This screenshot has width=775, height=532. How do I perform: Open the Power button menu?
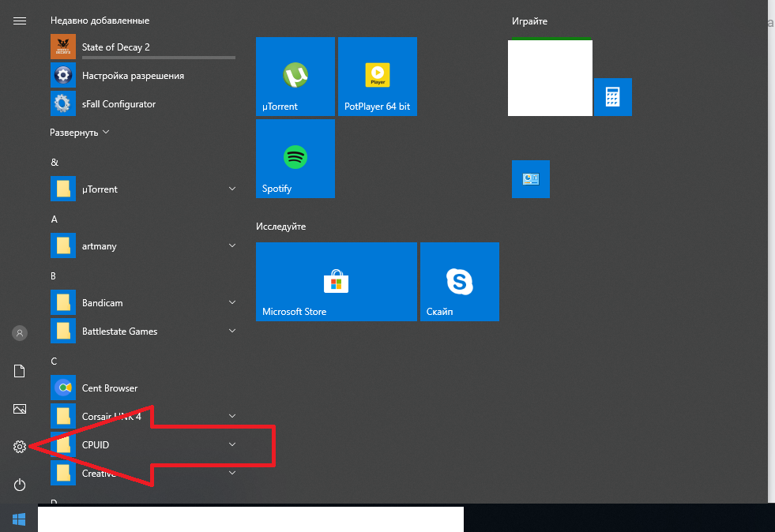pos(20,485)
